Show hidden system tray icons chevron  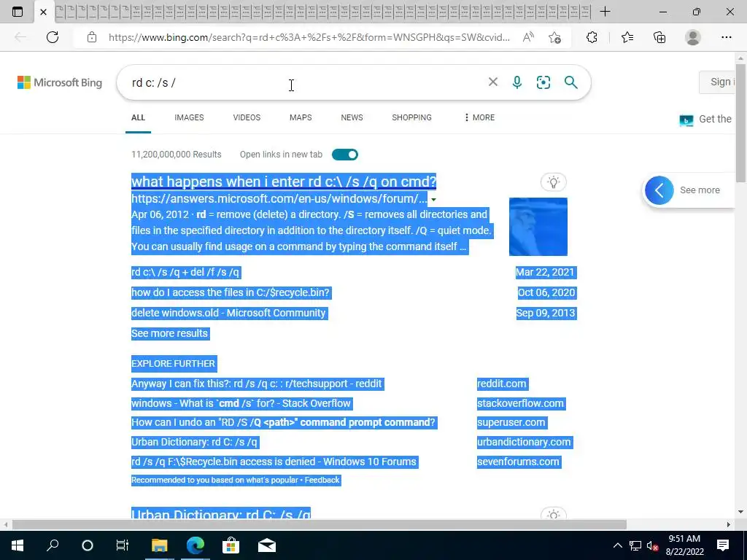click(617, 545)
